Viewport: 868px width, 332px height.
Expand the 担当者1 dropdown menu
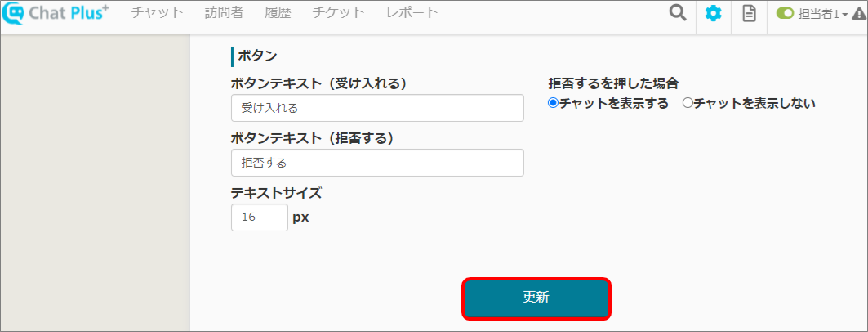coord(821,14)
